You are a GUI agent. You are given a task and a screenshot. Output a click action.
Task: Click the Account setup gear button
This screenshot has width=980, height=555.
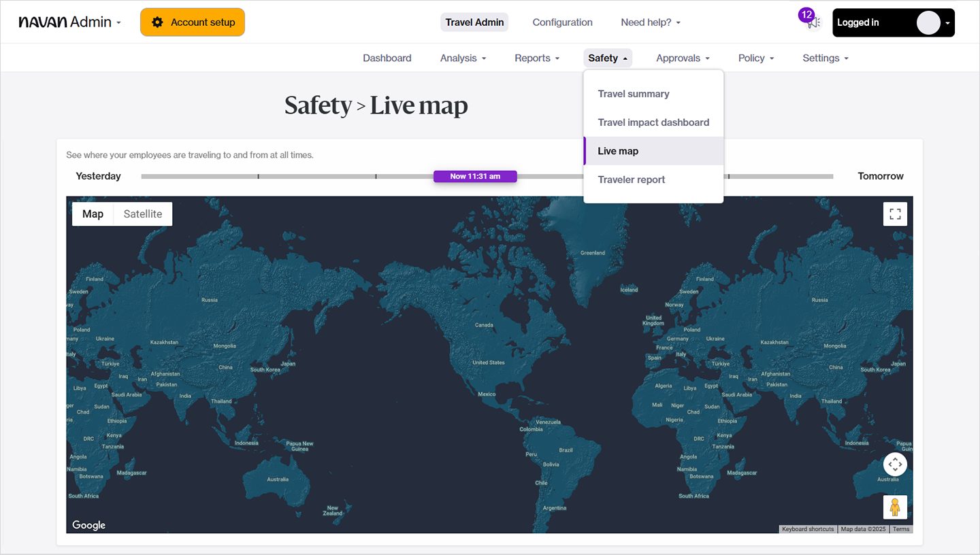tap(193, 22)
